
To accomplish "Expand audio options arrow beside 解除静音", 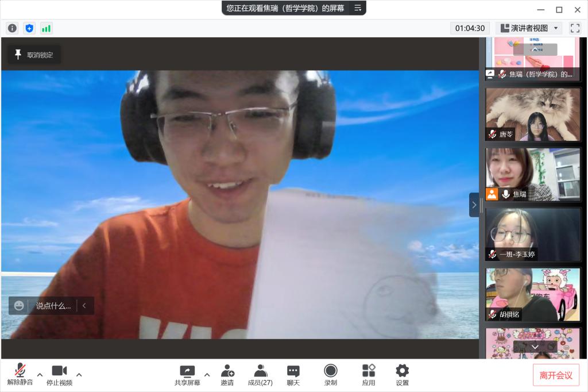I will pyautogui.click(x=40, y=375).
